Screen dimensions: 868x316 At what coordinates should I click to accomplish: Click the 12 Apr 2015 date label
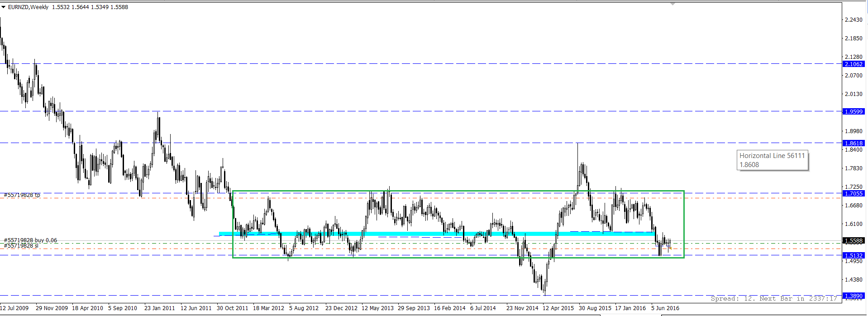click(x=558, y=308)
